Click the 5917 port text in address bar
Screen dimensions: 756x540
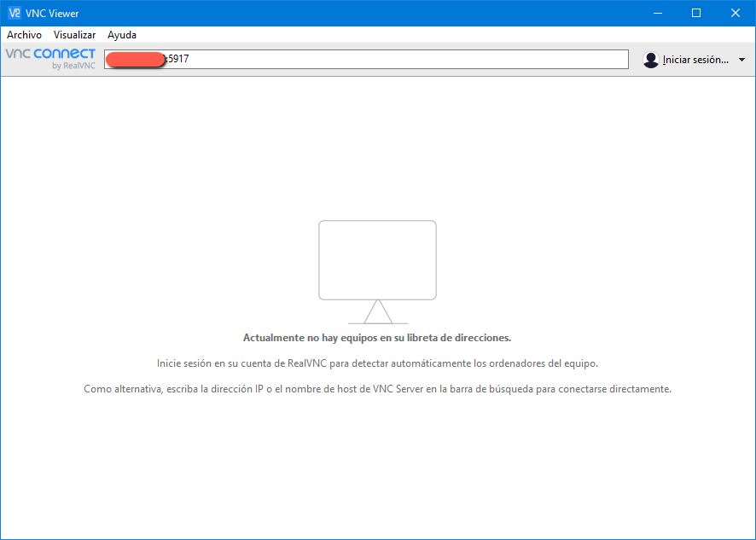pyautogui.click(x=178, y=59)
